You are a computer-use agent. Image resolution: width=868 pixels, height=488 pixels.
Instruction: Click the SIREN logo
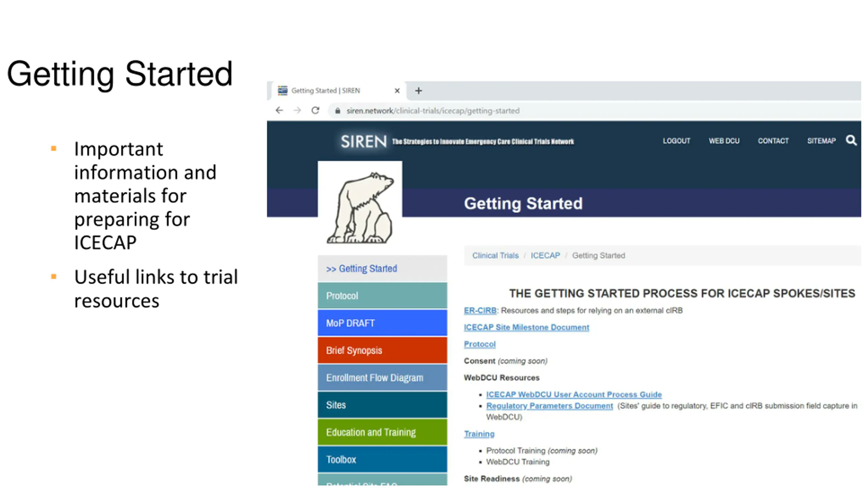click(x=363, y=141)
